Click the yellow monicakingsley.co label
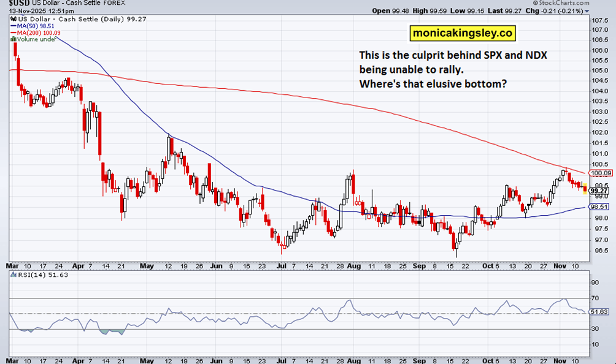 click(463, 33)
